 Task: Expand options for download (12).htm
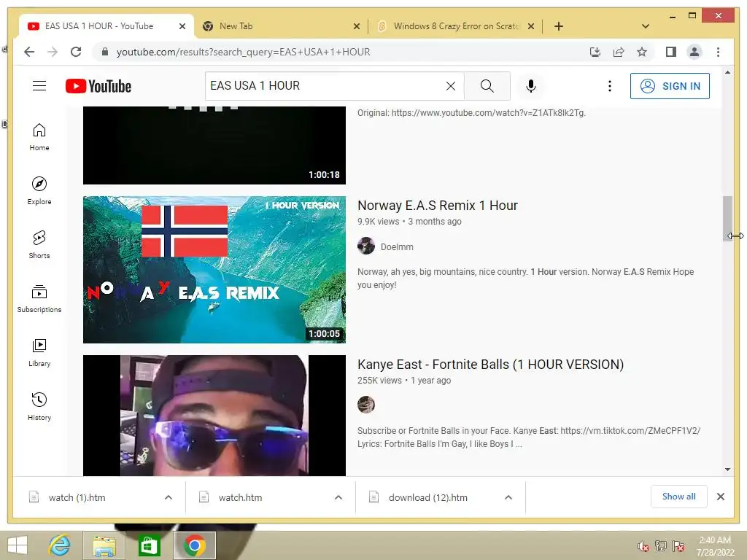[508, 497]
